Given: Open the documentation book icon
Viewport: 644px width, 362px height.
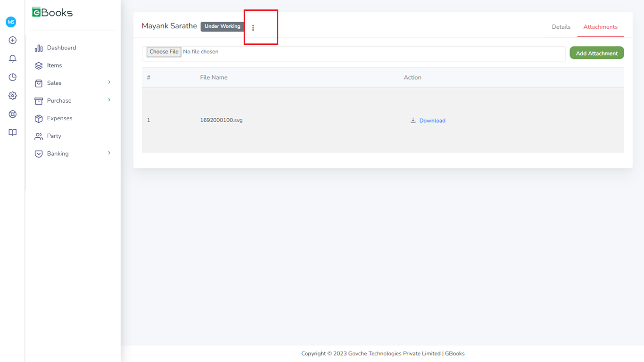Looking at the screenshot, I should click(x=13, y=132).
